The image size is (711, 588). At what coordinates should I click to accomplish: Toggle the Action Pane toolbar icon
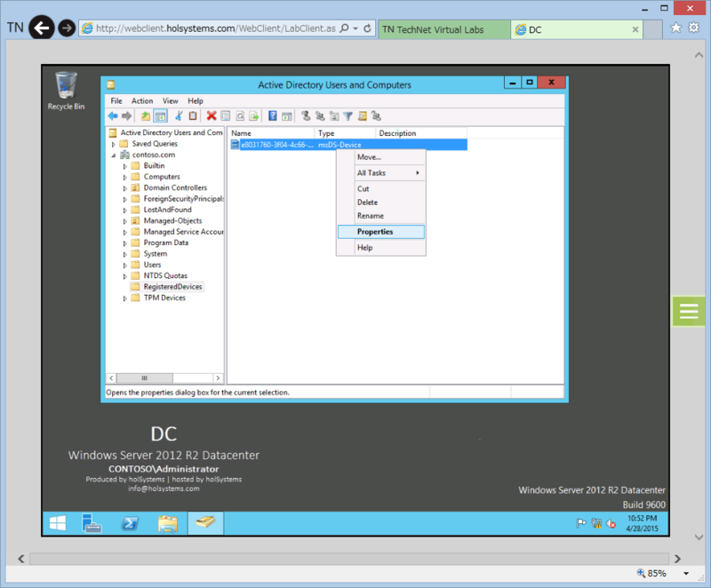click(x=287, y=116)
